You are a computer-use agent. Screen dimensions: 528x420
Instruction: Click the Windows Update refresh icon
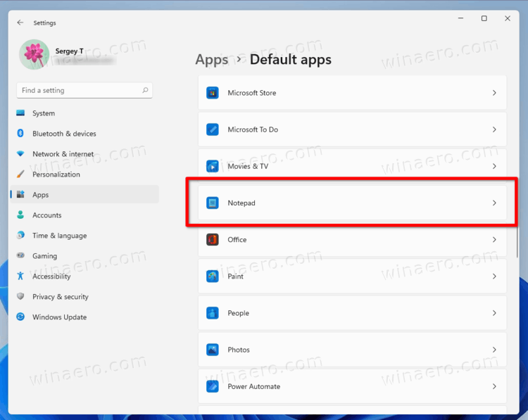[x=20, y=317]
